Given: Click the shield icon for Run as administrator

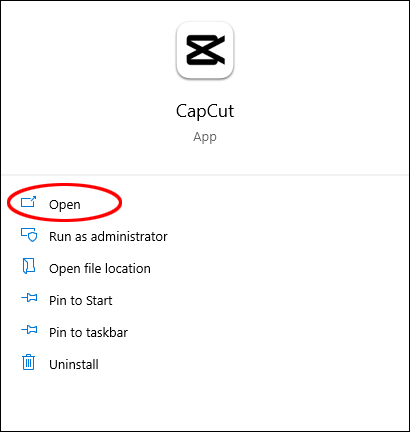Looking at the screenshot, I should [29, 235].
